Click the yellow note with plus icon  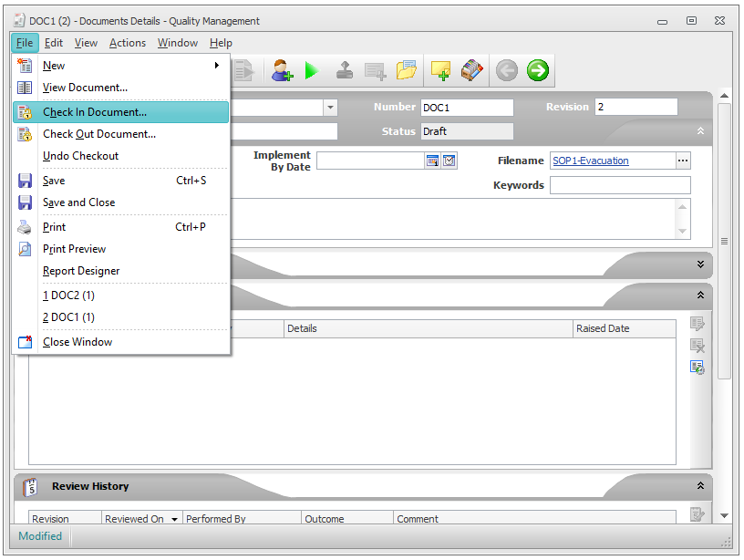click(441, 70)
